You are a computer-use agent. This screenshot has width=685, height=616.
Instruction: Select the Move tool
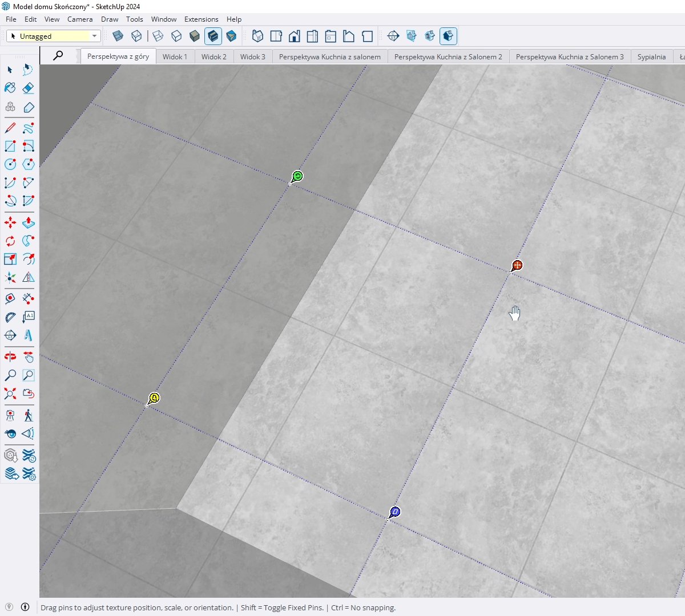click(9, 222)
